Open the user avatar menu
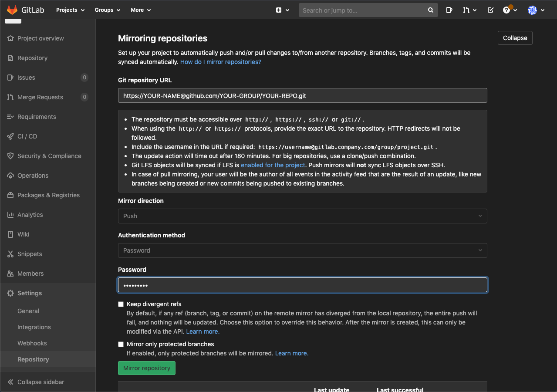The width and height of the screenshot is (557, 392). click(x=532, y=10)
